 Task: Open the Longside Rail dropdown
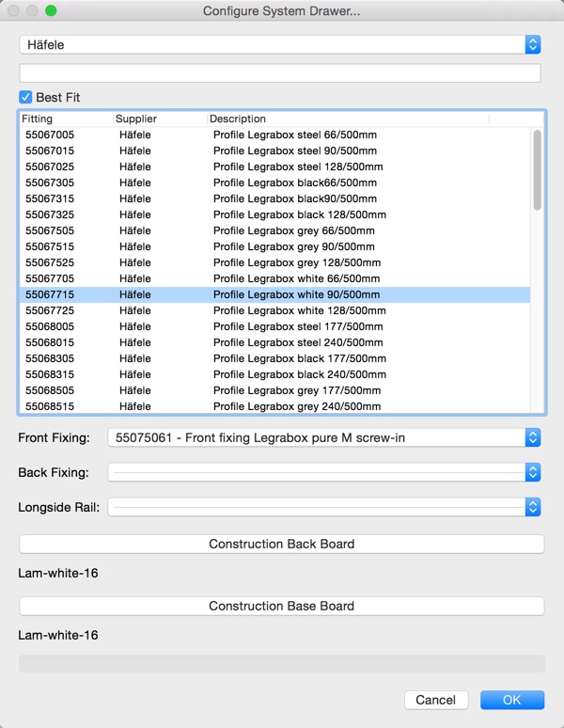[324, 507]
